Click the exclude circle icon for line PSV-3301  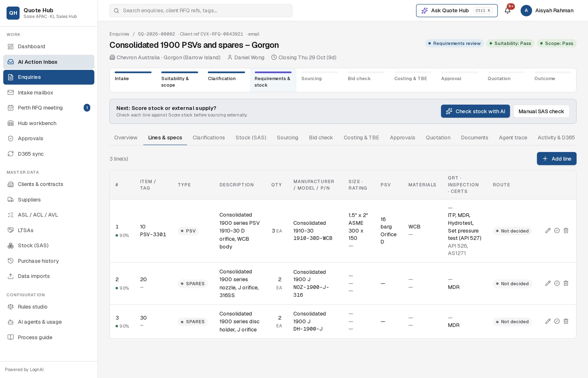557,231
